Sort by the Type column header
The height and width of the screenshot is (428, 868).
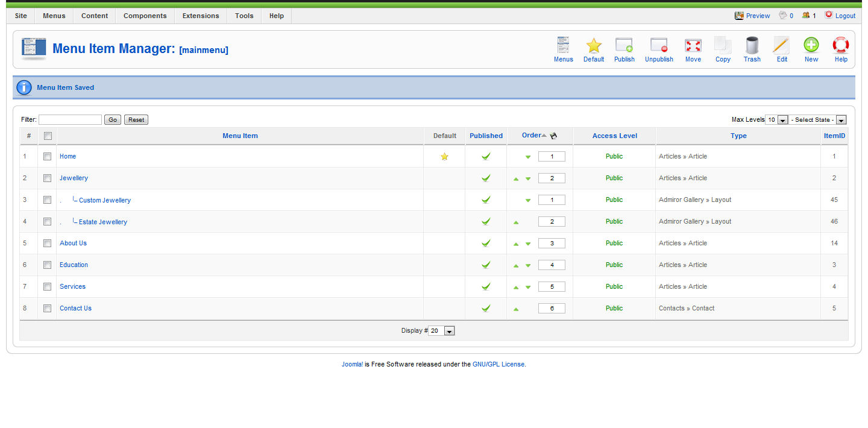coord(738,136)
